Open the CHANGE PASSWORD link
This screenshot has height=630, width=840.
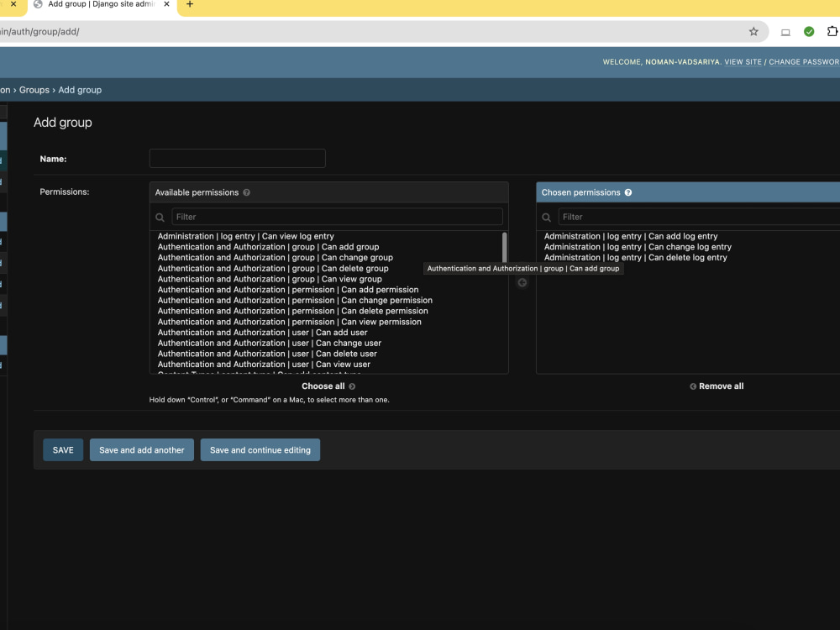[804, 62]
